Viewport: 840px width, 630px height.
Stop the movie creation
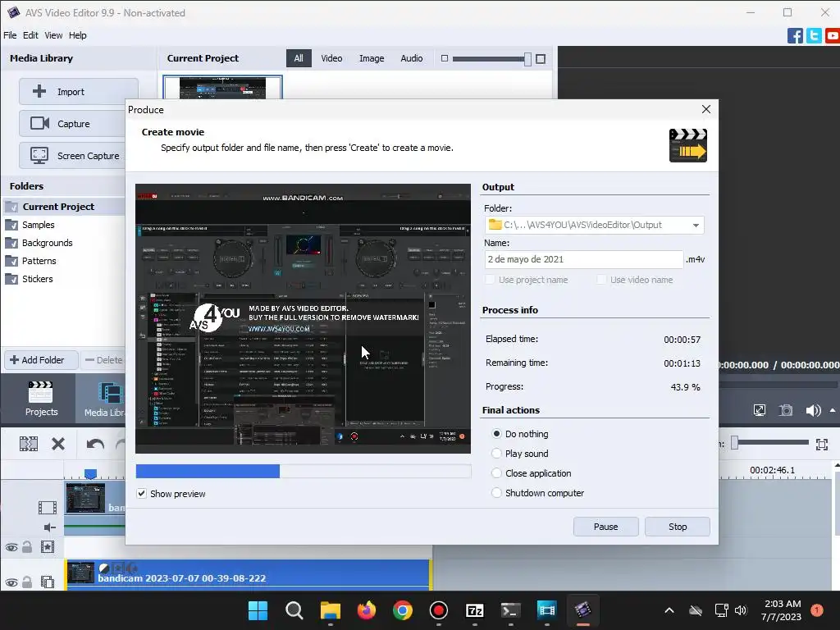tap(678, 527)
